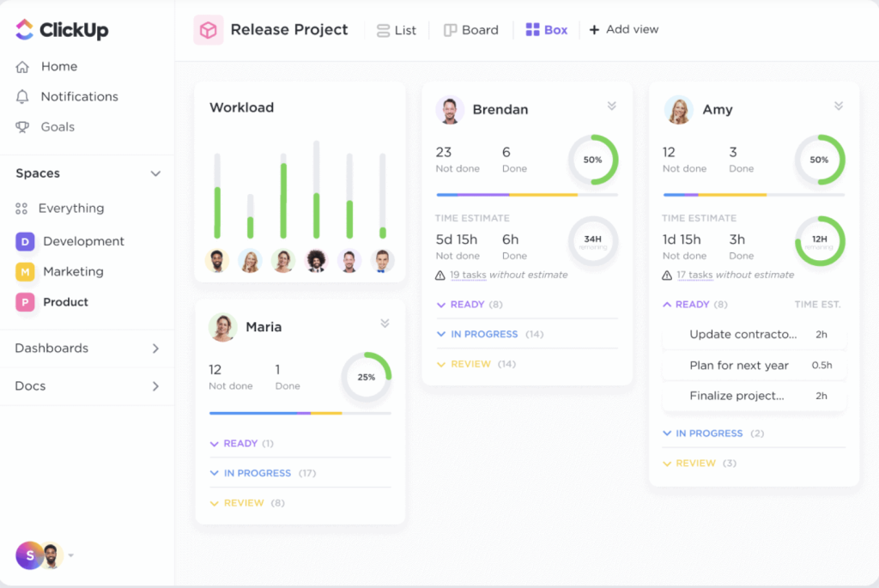Select the Development space icon
879x588 pixels.
25,241
